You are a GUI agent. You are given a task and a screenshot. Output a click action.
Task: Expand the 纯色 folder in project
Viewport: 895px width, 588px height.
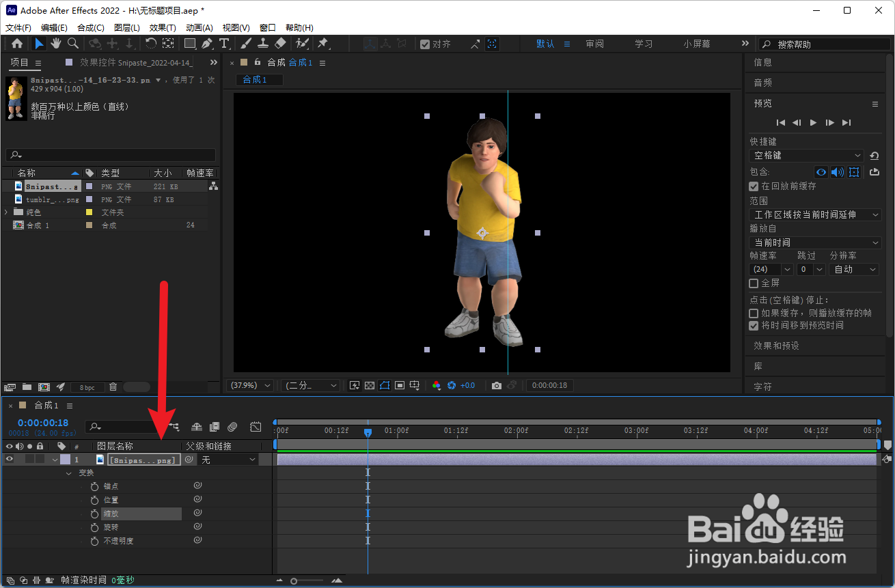pos(6,212)
